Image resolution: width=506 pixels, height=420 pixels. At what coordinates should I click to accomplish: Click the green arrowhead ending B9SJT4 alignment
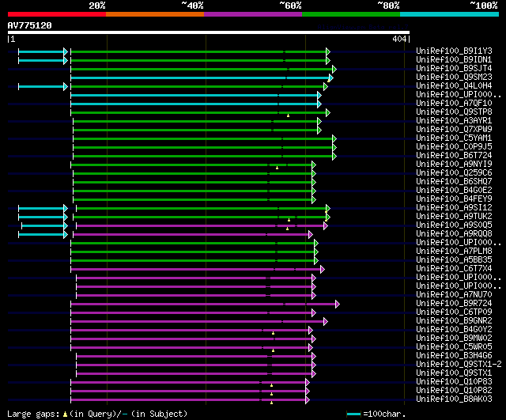pos(334,69)
